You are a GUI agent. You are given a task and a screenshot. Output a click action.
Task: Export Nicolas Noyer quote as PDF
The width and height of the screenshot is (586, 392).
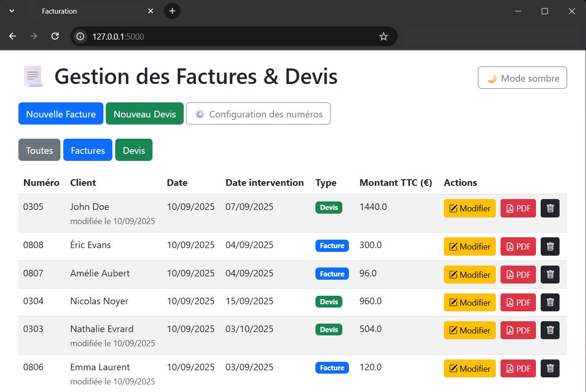(518, 302)
